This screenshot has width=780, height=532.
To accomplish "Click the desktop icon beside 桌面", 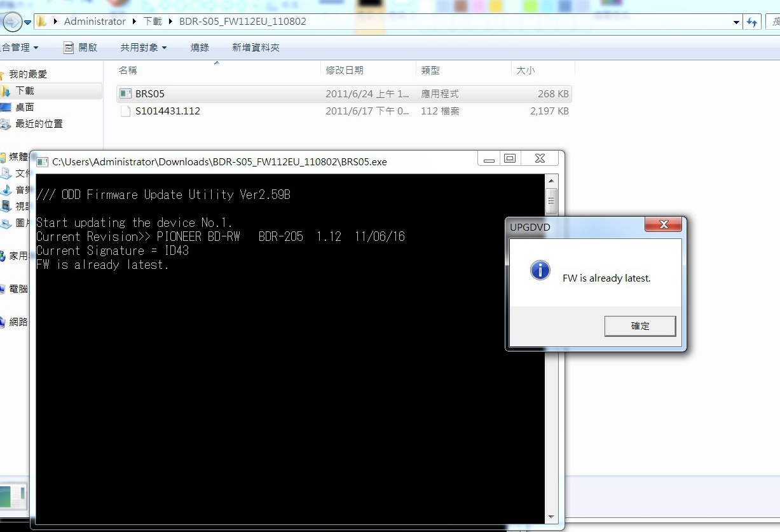I will [6, 107].
